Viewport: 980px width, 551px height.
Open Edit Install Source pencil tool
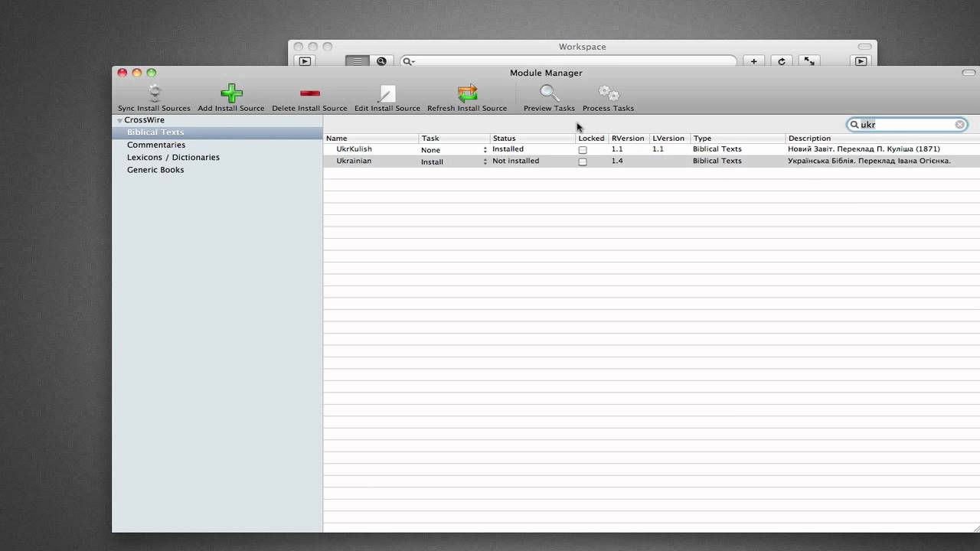(387, 93)
